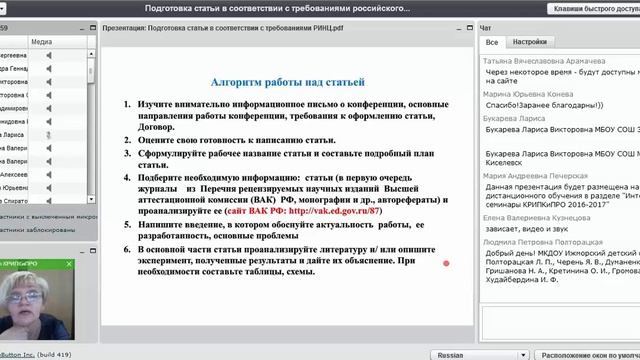Click the BigBlueButton Inc. link
Viewport: 640px width, 360px height.
click(17, 355)
